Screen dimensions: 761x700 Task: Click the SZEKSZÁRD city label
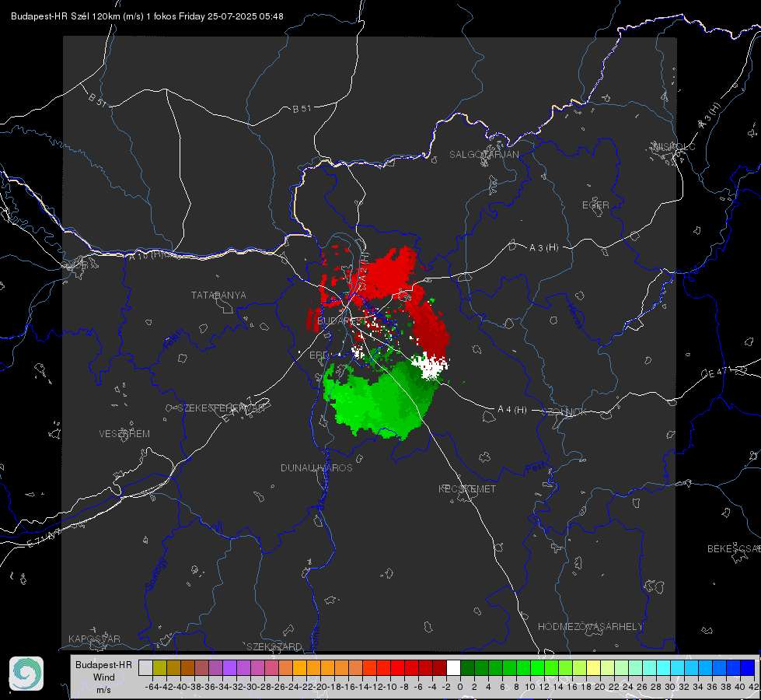tap(274, 646)
